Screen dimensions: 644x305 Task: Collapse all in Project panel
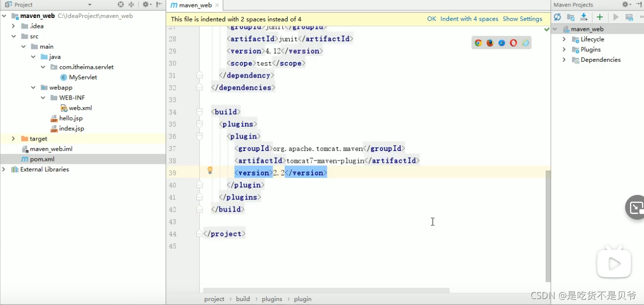coord(132,4)
